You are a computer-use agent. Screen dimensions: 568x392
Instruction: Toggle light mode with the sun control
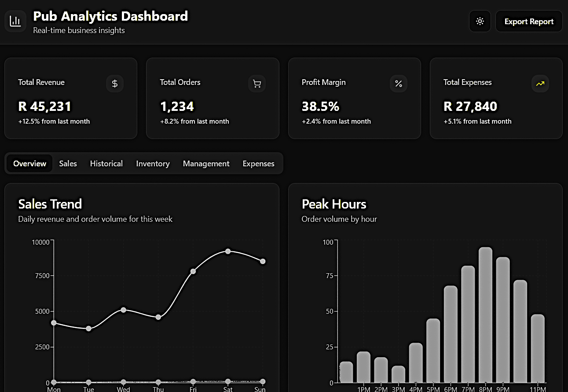tap(480, 21)
